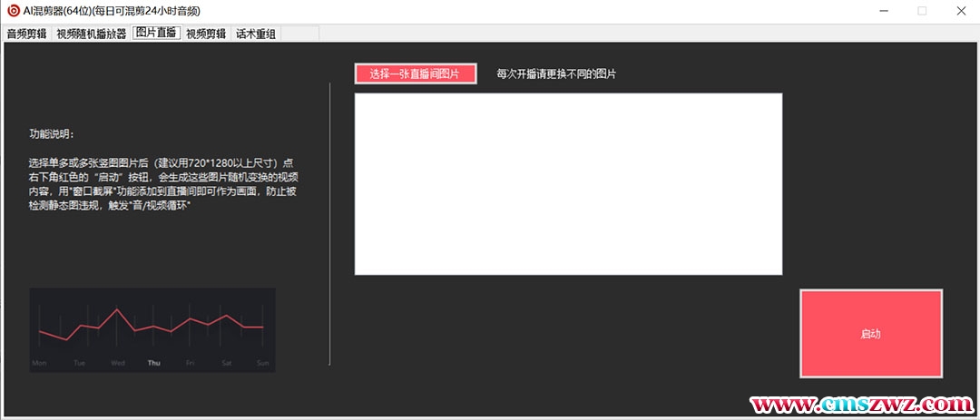The width and height of the screenshot is (980, 420).
Task: Click the AI混剪器 app icon in title bar
Action: point(13,11)
